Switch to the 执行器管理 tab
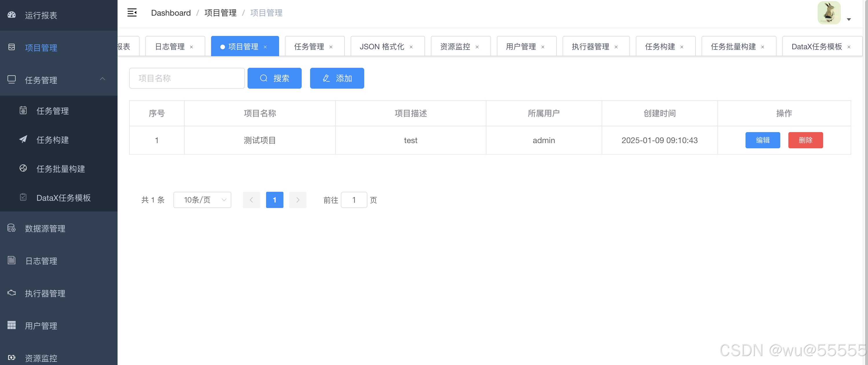The width and height of the screenshot is (868, 365). [x=590, y=47]
